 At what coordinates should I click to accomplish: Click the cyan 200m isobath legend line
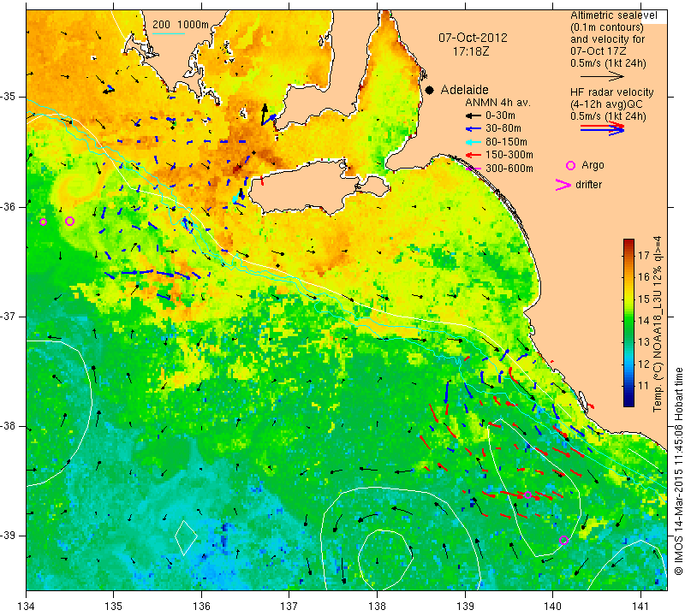pyautogui.click(x=169, y=33)
